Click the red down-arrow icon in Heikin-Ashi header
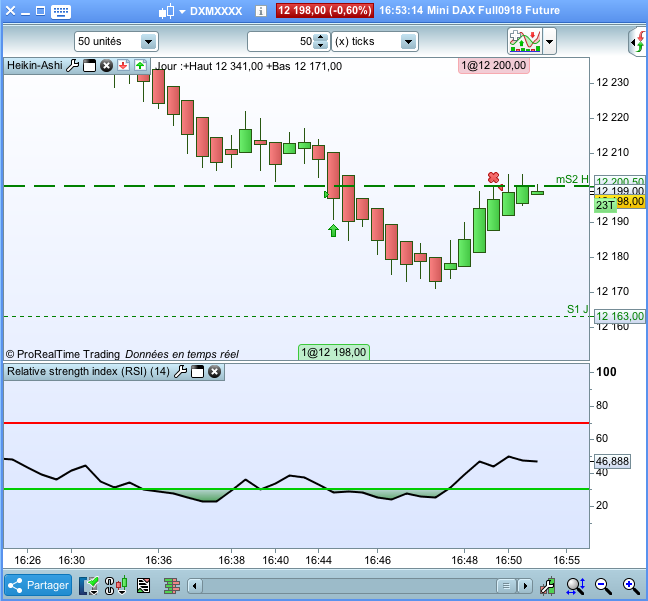The width and height of the screenshot is (648, 601). [x=123, y=65]
